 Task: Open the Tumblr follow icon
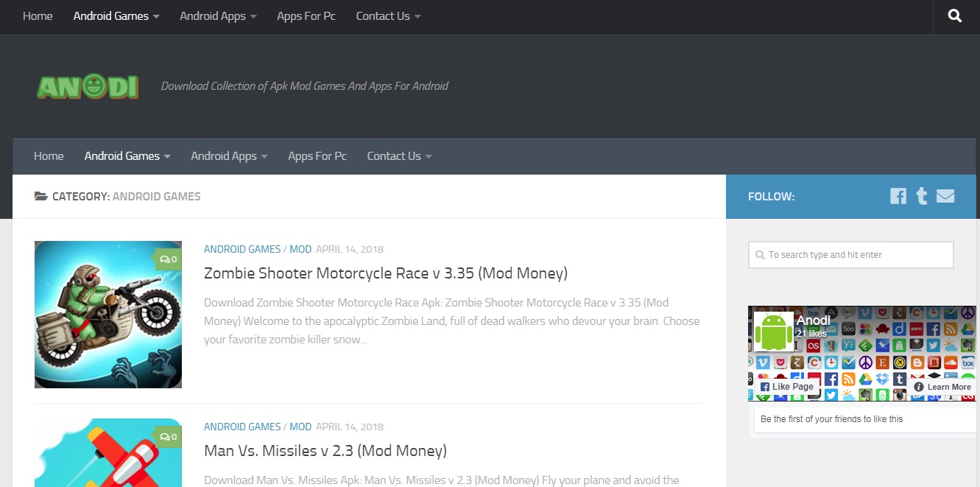[921, 196]
